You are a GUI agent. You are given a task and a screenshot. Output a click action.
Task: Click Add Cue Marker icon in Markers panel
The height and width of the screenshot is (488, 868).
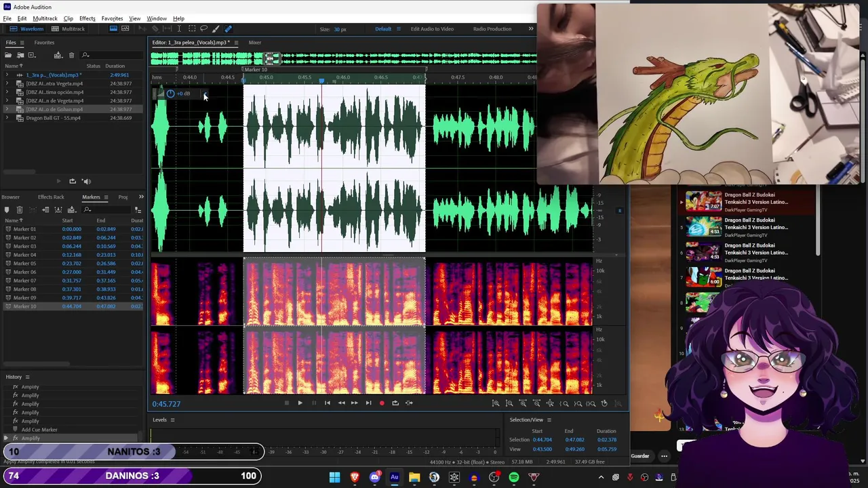point(7,210)
